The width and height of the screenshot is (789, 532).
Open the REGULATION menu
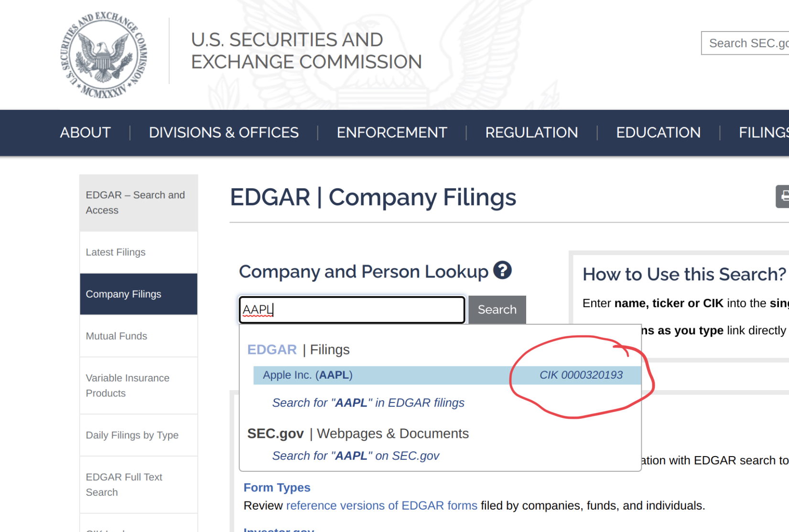coord(531,133)
